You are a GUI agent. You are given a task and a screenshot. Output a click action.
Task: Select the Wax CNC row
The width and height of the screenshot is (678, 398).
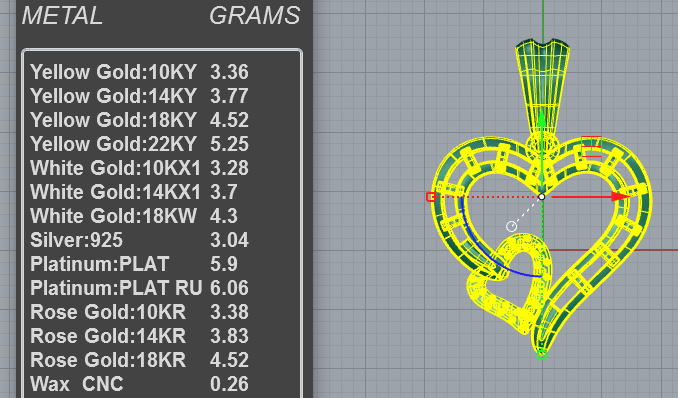point(139,384)
